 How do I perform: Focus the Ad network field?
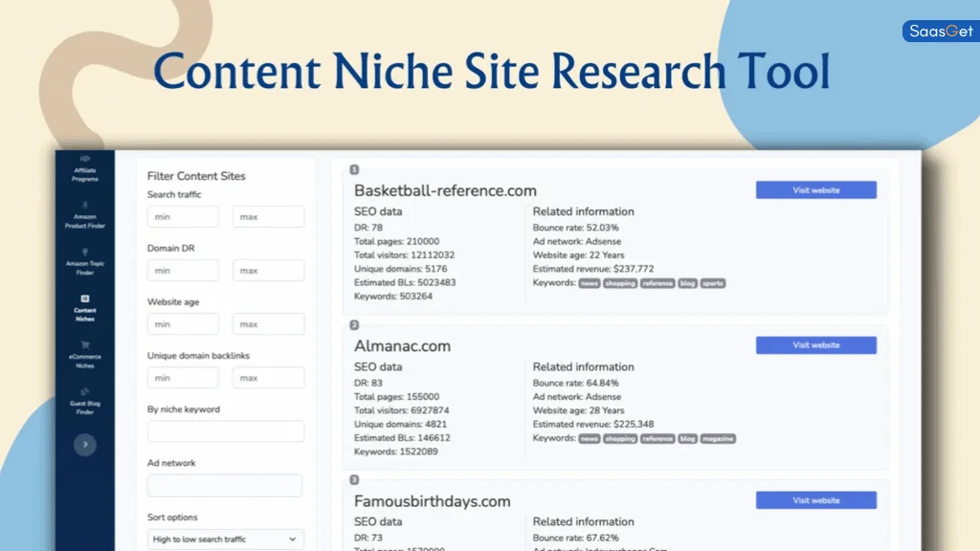point(226,485)
